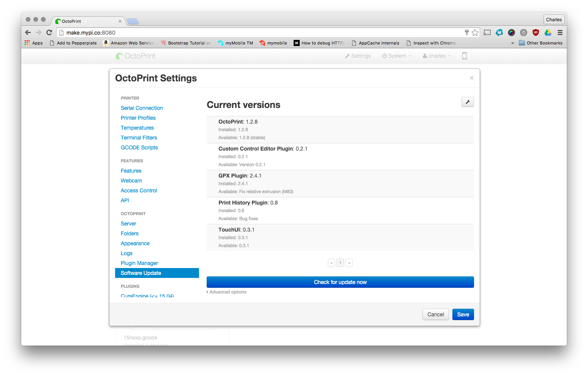Click the Google Drive extension icon

548,32
